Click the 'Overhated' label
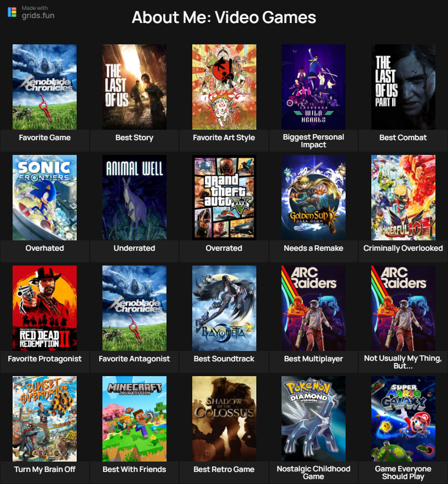Screen dimensions: 448x484 point(45,248)
